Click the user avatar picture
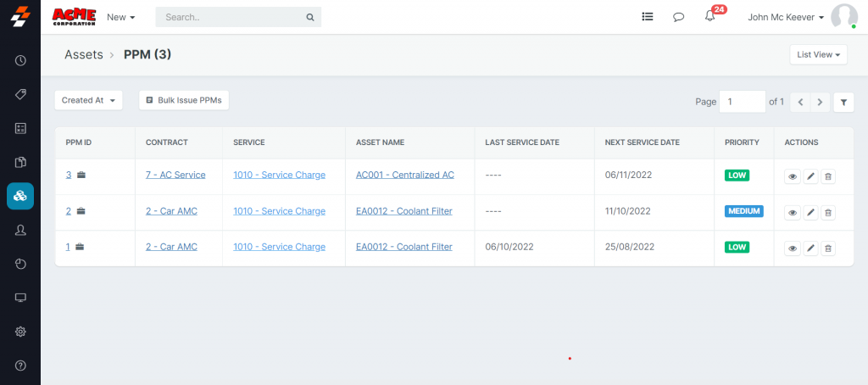 [843, 17]
